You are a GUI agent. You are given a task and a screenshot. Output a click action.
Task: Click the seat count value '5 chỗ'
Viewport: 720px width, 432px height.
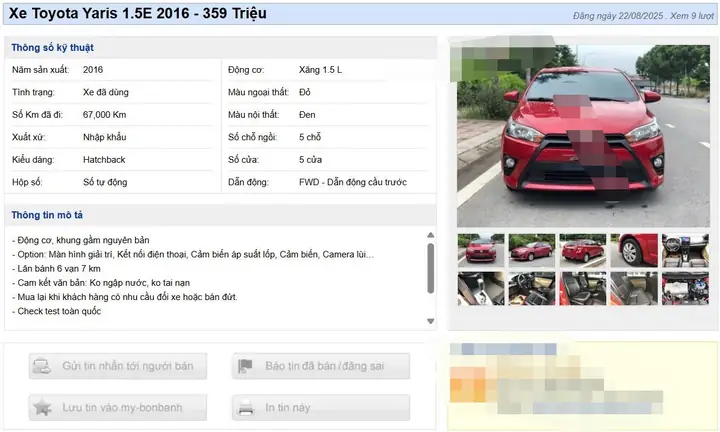309,137
